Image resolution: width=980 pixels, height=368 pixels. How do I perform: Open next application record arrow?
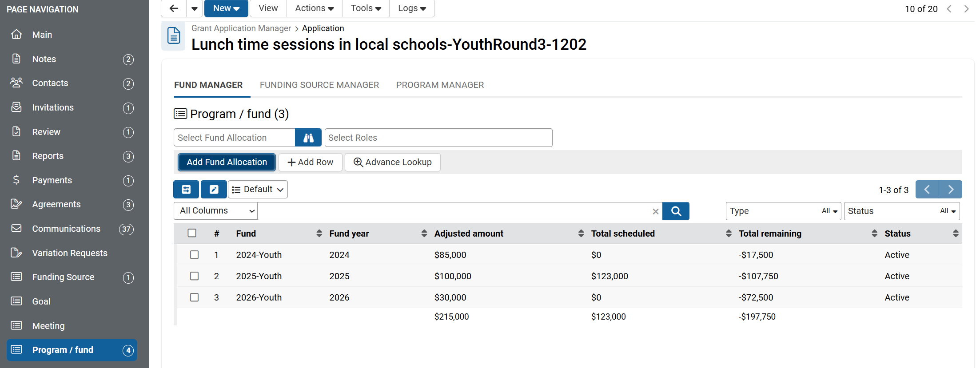coord(966,9)
